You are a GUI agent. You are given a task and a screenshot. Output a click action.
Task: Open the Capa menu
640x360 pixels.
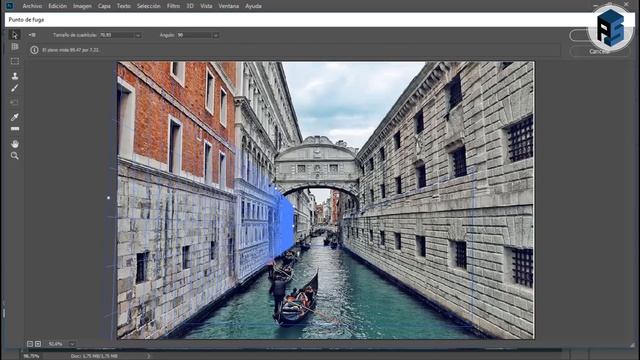[104, 6]
